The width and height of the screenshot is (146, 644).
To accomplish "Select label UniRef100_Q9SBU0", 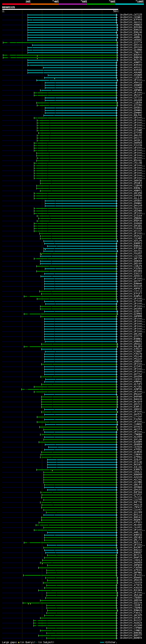I will click(131, 201).
